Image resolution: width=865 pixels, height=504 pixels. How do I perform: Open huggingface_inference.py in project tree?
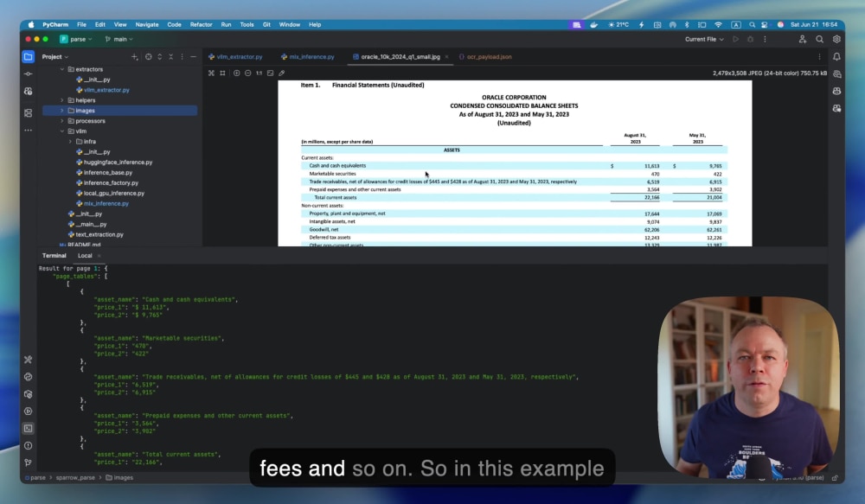(118, 163)
